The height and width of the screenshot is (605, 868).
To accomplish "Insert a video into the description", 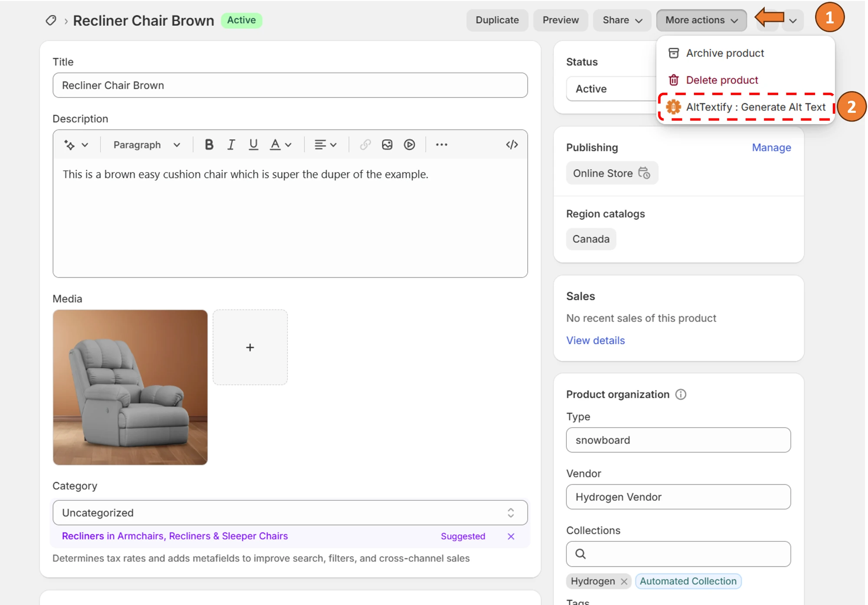I will pyautogui.click(x=409, y=145).
